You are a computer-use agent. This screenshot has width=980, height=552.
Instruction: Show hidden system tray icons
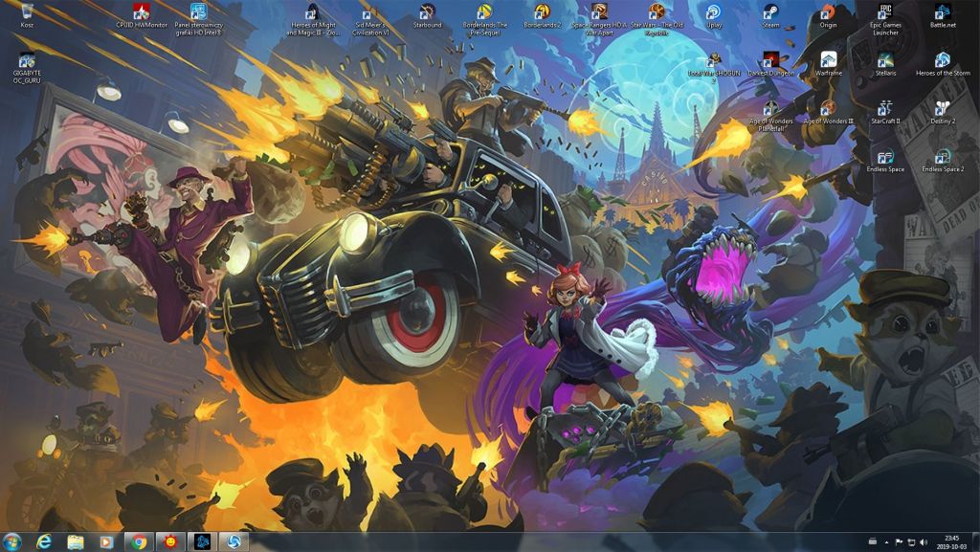point(886,542)
